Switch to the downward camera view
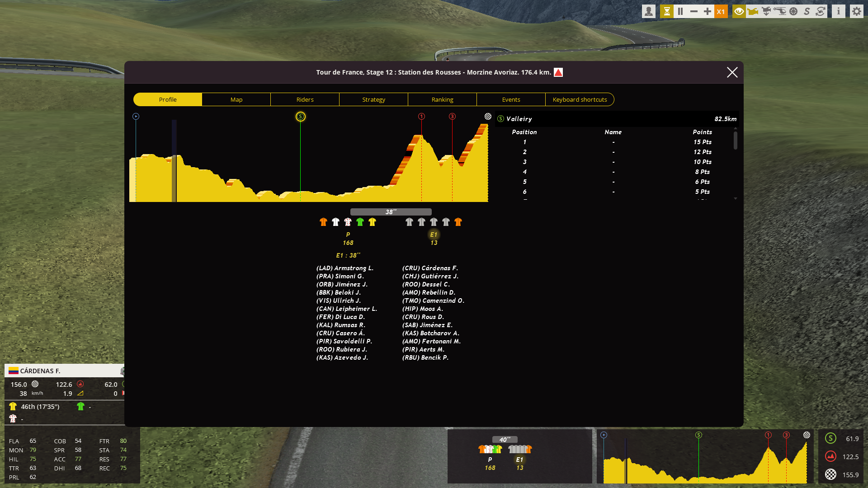868x488 pixels. [x=766, y=11]
